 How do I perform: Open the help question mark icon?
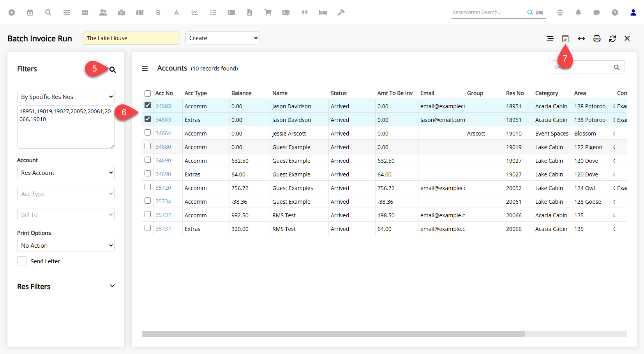click(x=615, y=12)
